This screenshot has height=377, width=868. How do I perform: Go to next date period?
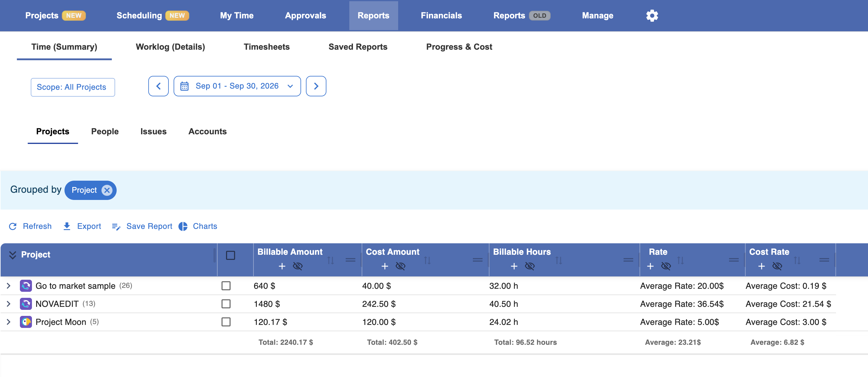(316, 86)
